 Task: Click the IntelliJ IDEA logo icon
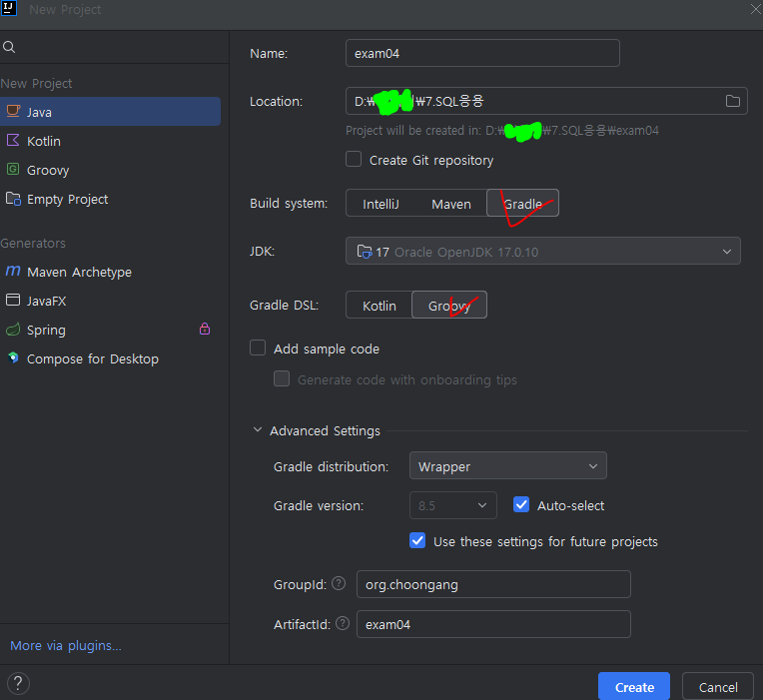(9, 8)
